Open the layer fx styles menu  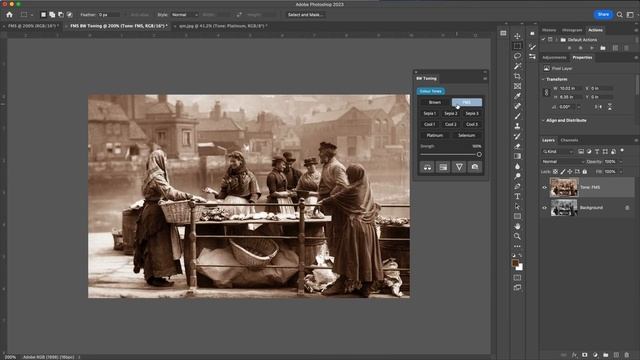(574, 355)
